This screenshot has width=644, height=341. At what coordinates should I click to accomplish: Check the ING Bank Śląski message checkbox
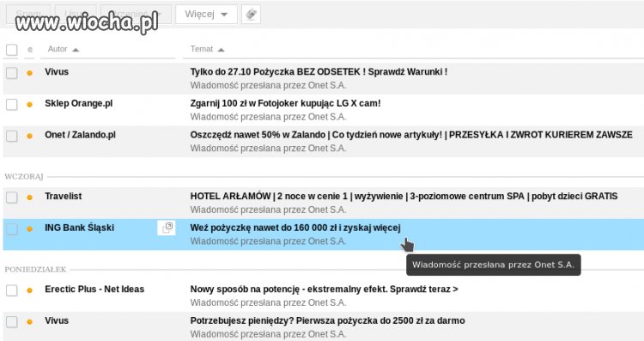pyautogui.click(x=11, y=228)
